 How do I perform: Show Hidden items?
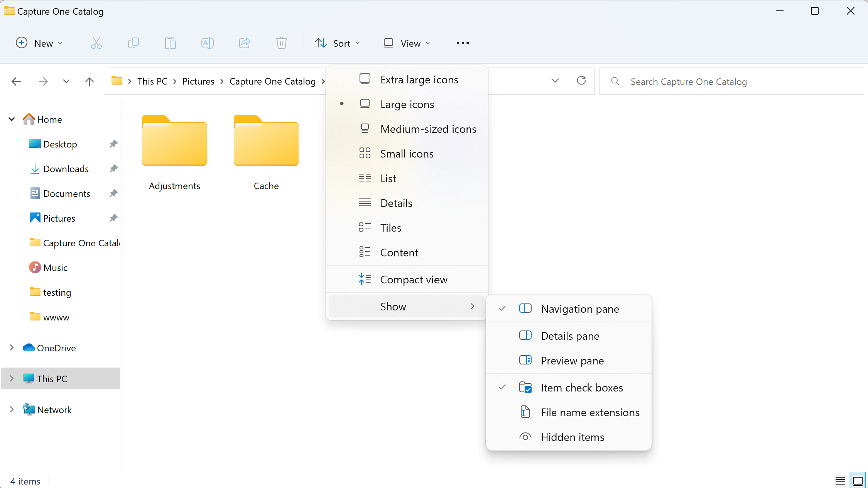pyautogui.click(x=572, y=437)
